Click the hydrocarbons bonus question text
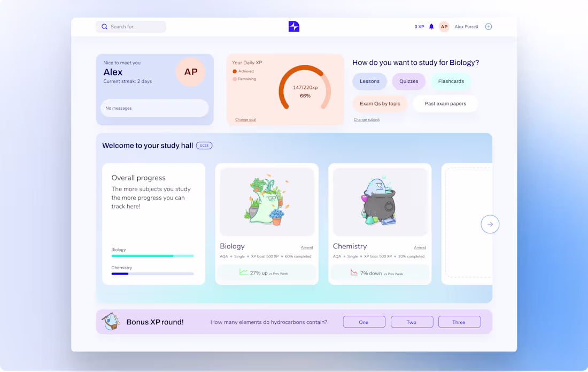 pos(268,322)
